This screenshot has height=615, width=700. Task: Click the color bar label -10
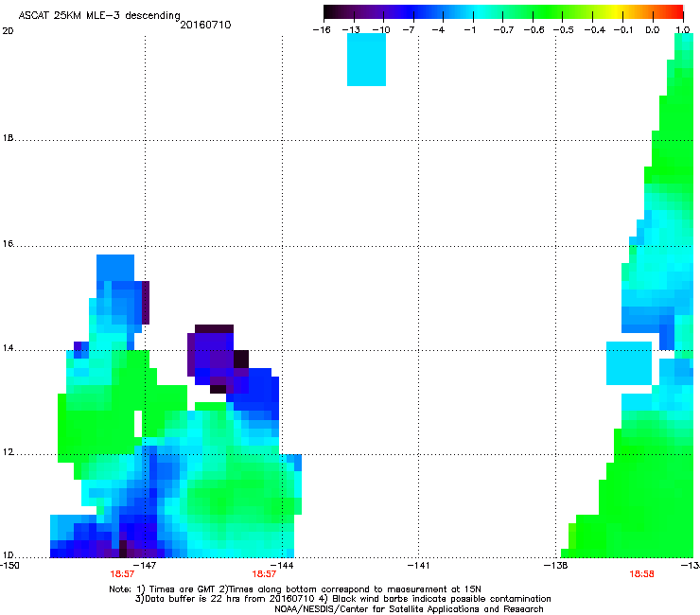(381, 30)
